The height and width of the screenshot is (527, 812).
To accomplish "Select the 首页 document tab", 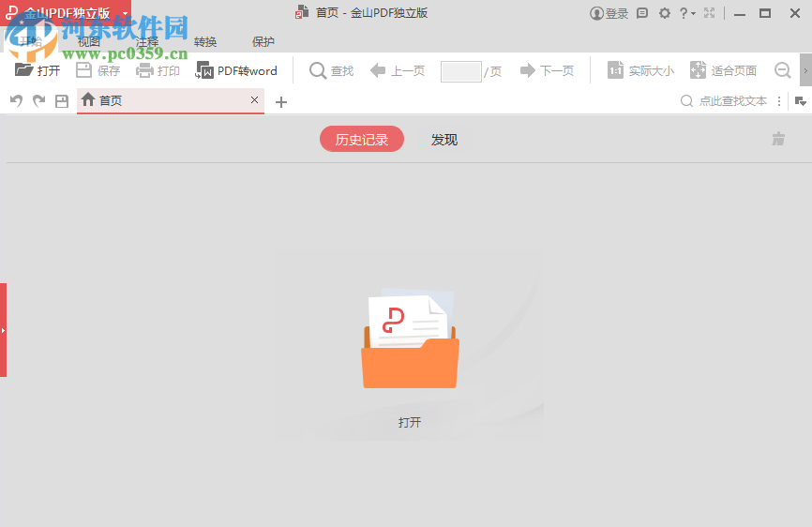I will click(171, 100).
